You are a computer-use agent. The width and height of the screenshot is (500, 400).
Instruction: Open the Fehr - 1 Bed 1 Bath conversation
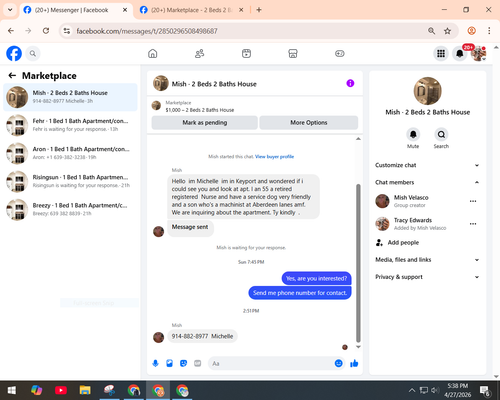[x=70, y=125]
